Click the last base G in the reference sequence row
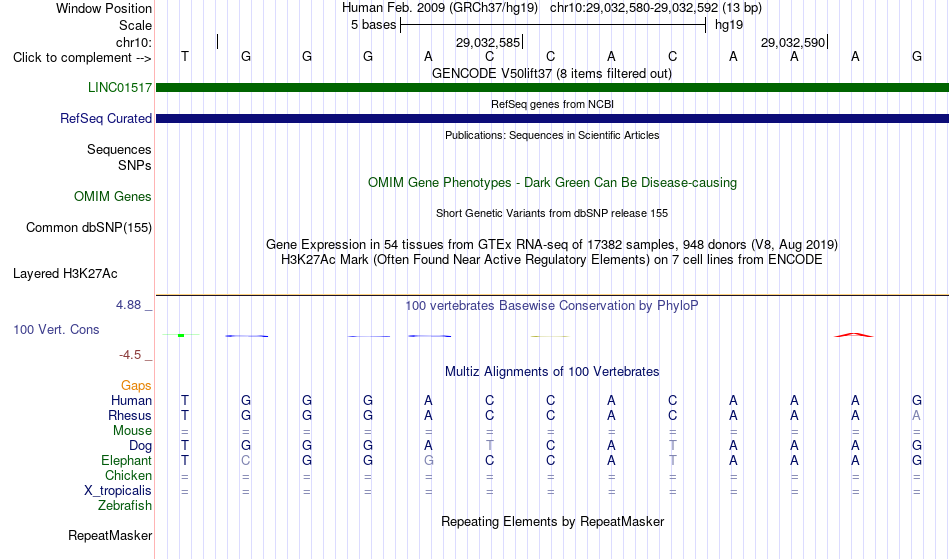This screenshot has width=950, height=559. click(x=917, y=56)
